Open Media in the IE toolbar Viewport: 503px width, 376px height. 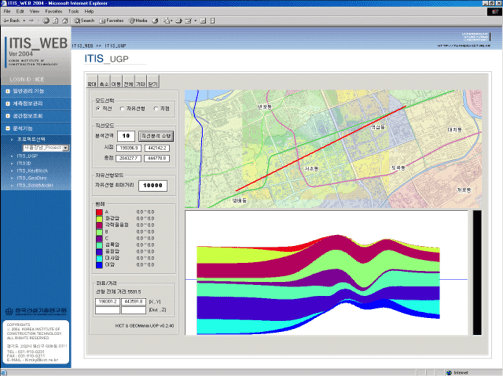[138, 21]
